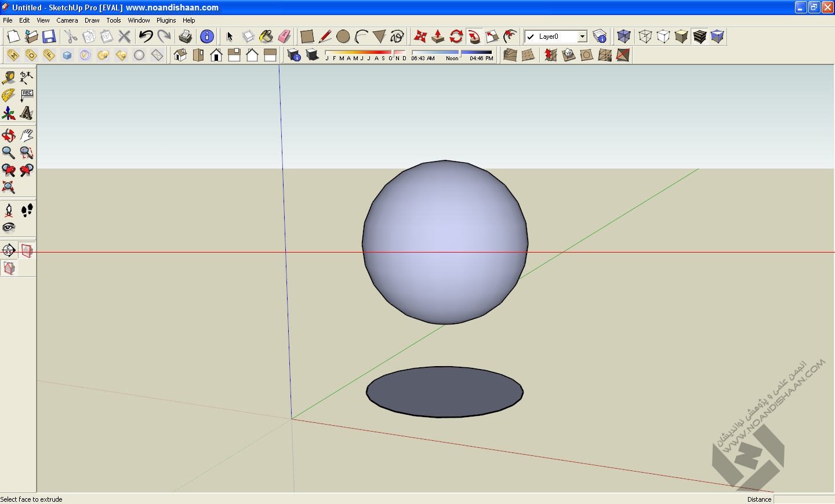Viewport: 835px width, 504px height.
Task: Open the Plugins menu
Action: point(166,20)
